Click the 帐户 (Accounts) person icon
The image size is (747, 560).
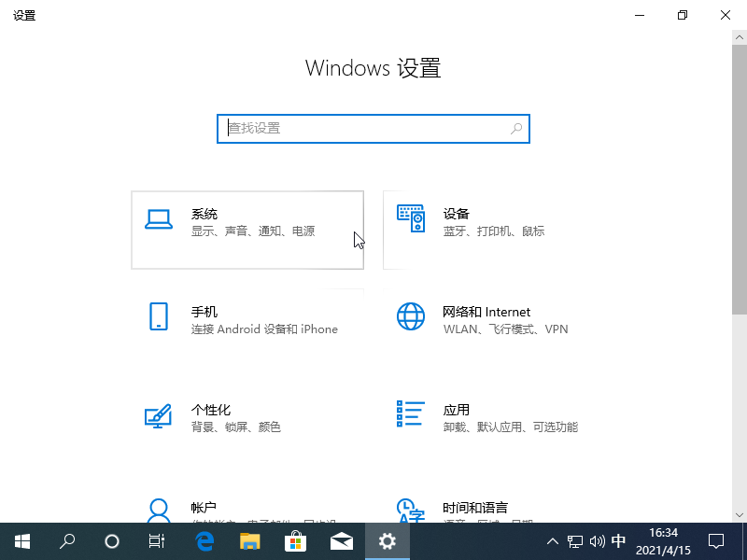point(159,510)
